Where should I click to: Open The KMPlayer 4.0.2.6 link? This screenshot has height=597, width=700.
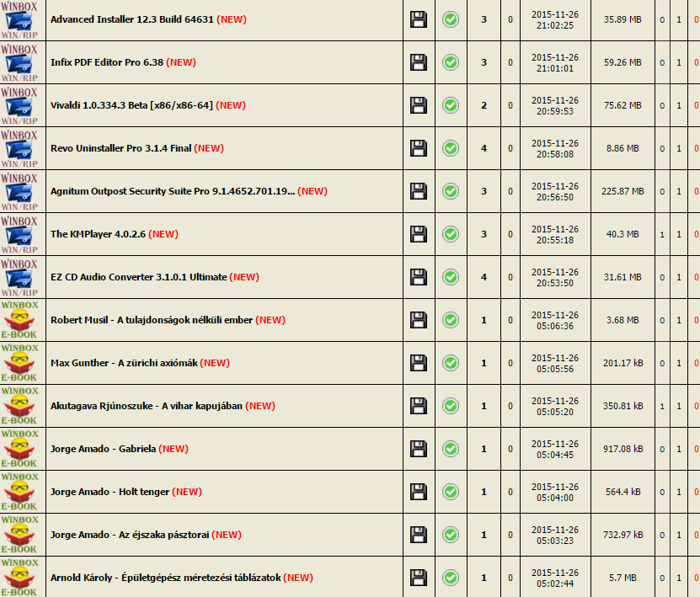99,234
